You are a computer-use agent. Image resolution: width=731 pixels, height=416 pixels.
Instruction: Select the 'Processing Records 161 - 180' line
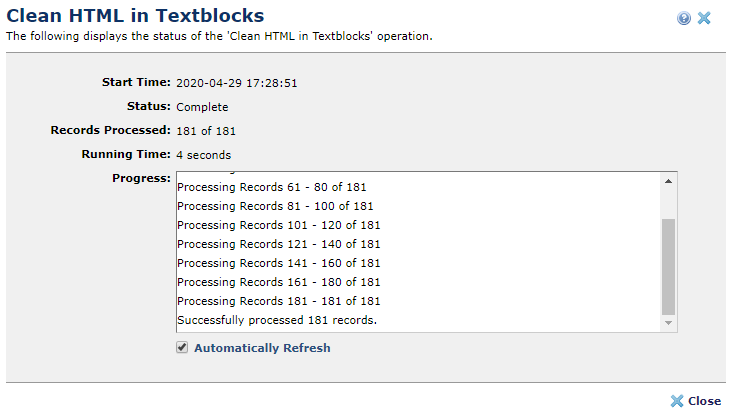tap(278, 282)
